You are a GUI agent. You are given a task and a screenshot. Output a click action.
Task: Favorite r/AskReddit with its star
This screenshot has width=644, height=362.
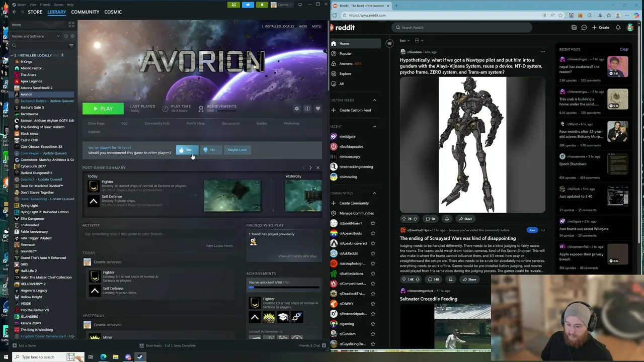[373, 253]
